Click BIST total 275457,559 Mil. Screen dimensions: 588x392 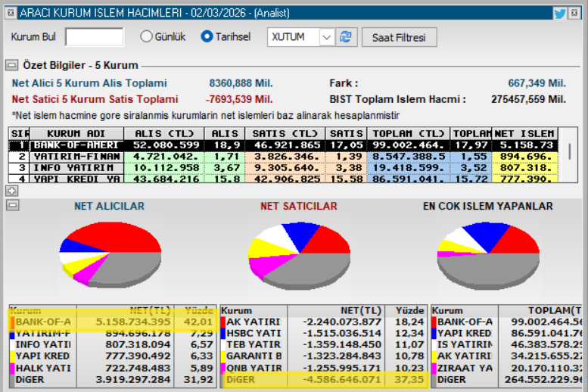(x=529, y=99)
